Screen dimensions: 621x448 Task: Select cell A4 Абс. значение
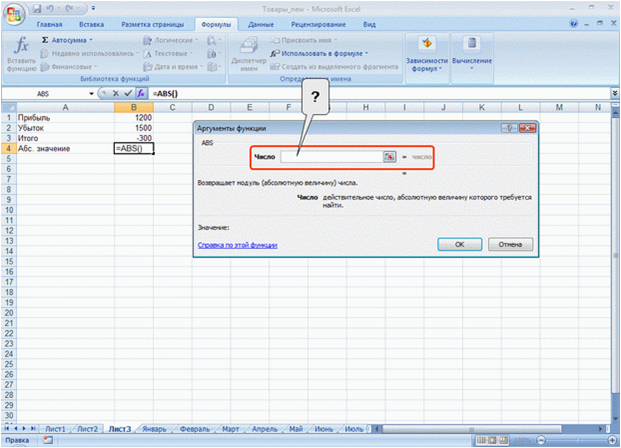tap(65, 149)
